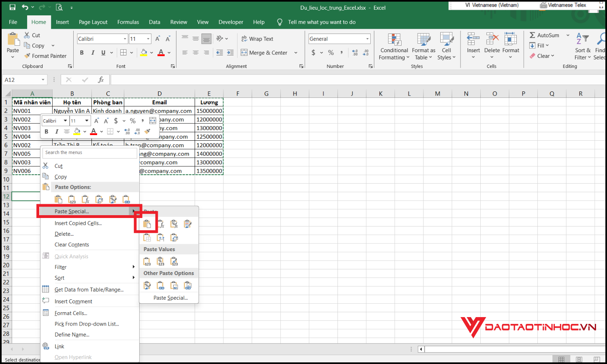
Task: Click the Insert Function fx icon
Action: click(101, 80)
